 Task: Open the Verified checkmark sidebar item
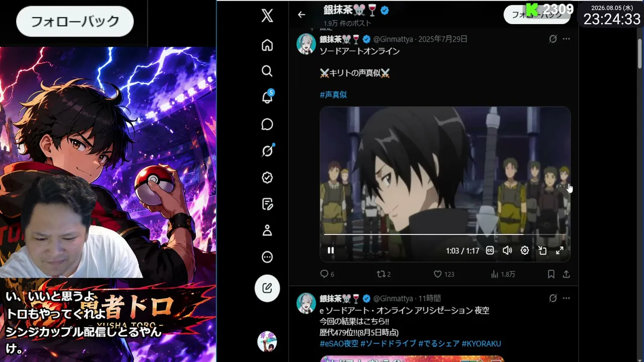click(x=267, y=177)
